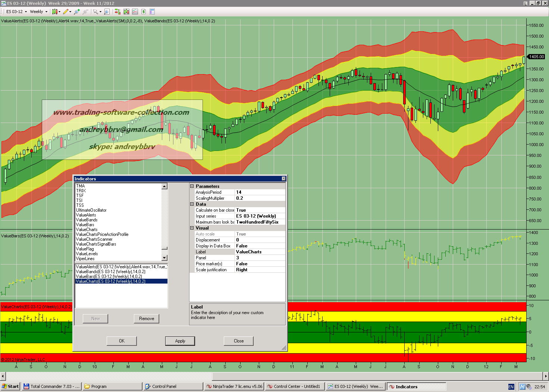Select ValueBands in the applied indicators list
549x392 pixels.
click(x=111, y=272)
